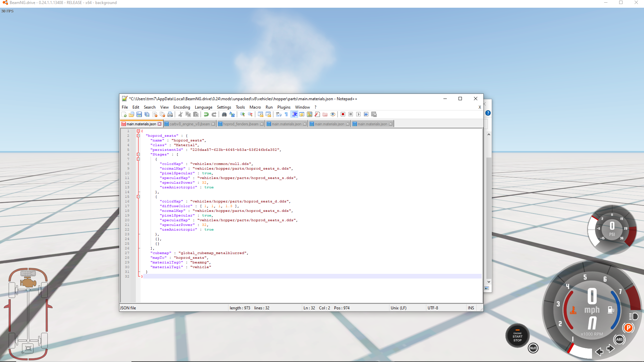
Task: Print the current document
Action: click(170, 114)
